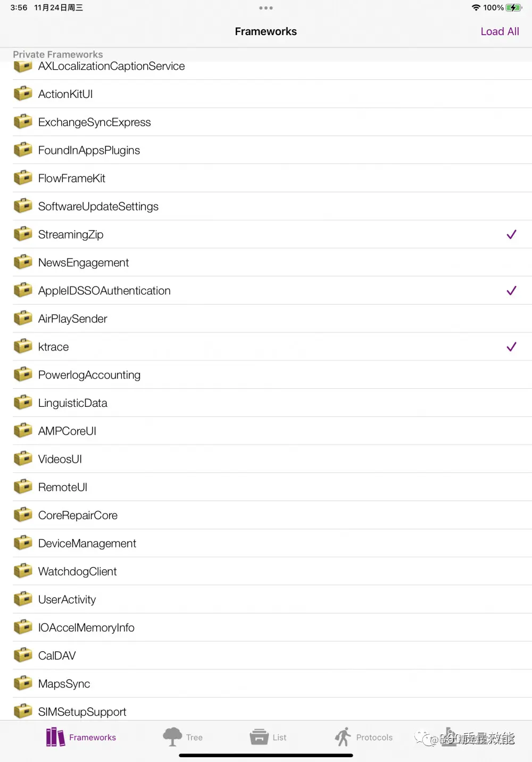Viewport: 532px width, 762px height.
Task: Tap the List tab drawer icon
Action: tap(259, 737)
